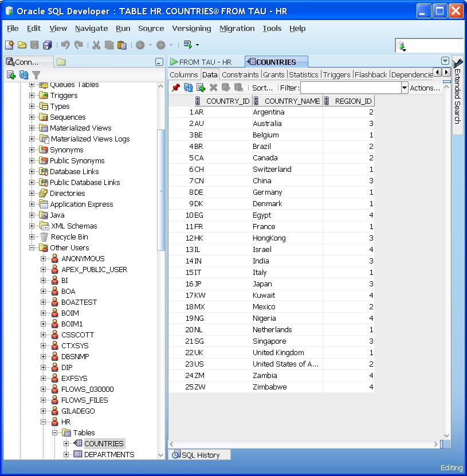
Task: Select the Zimbabwe row cell
Action: (x=288, y=387)
